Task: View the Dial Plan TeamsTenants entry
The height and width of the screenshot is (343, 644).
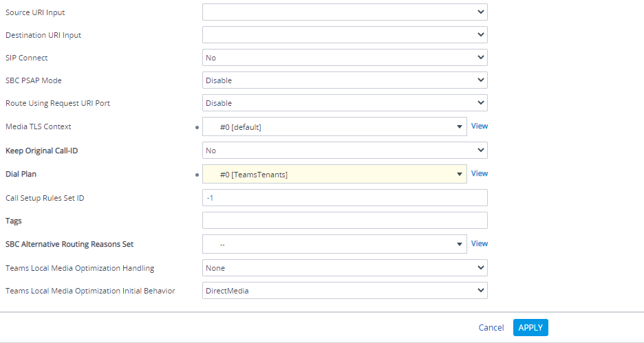Action: (480, 173)
